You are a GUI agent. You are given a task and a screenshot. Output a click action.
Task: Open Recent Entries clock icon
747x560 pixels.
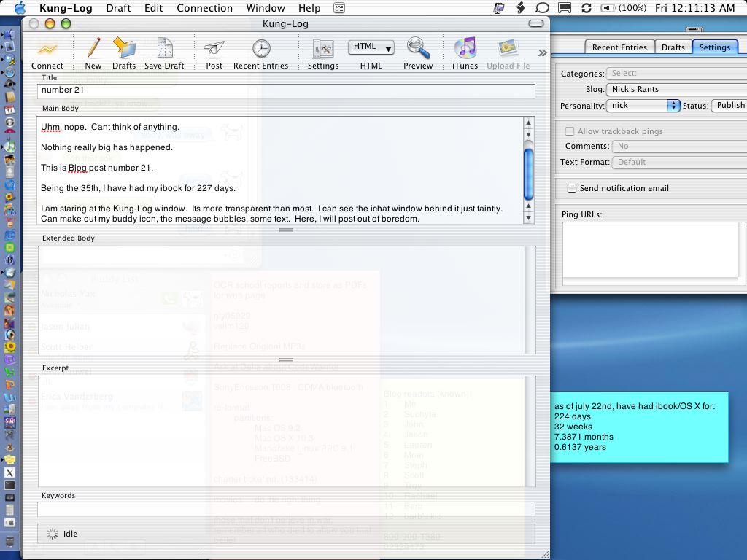[260, 50]
